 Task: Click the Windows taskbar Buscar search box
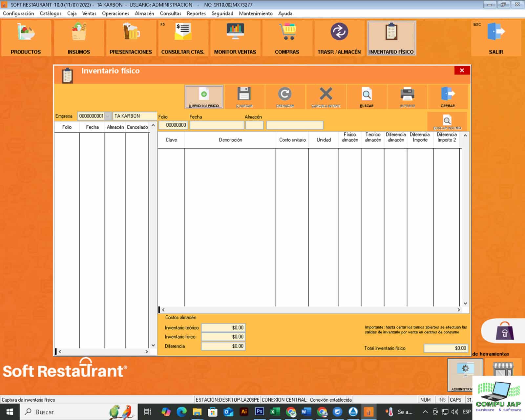79,412
